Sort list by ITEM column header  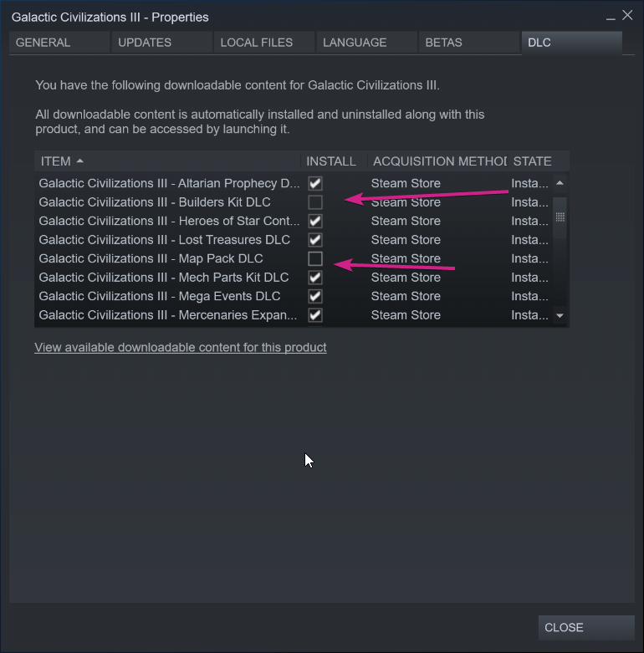pyautogui.click(x=167, y=161)
